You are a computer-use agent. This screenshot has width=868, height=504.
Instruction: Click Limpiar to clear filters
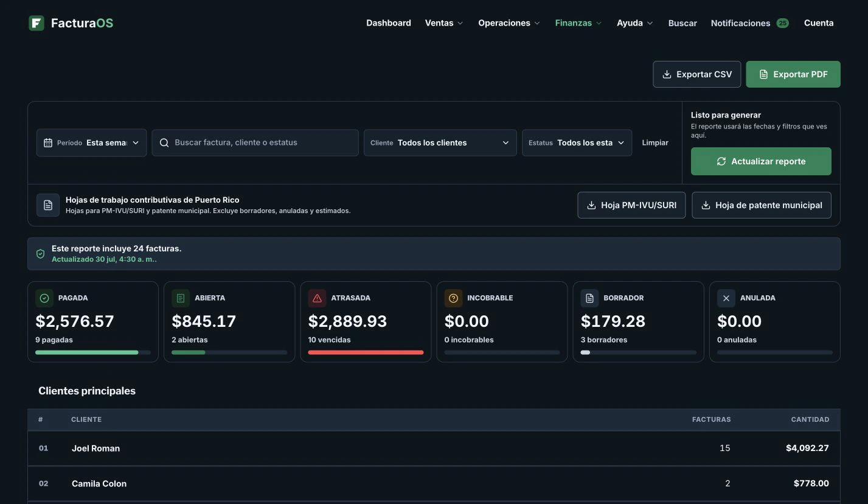[x=655, y=142]
